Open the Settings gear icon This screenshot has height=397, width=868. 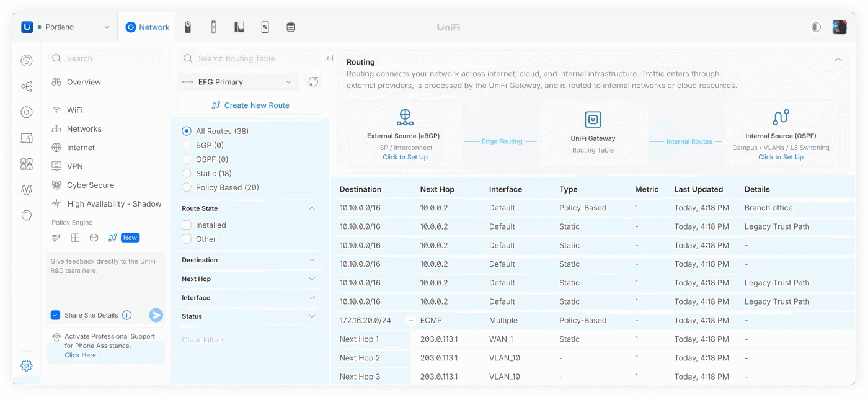(27, 365)
